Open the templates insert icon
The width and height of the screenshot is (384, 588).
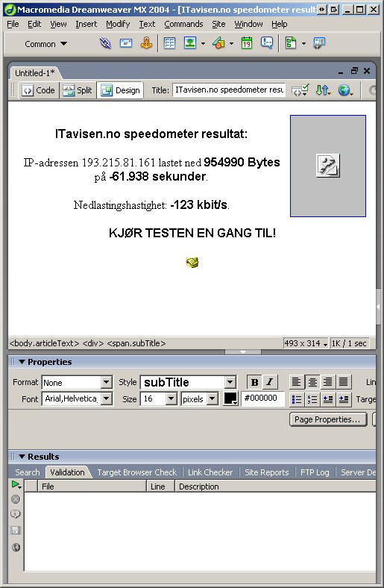tap(291, 43)
